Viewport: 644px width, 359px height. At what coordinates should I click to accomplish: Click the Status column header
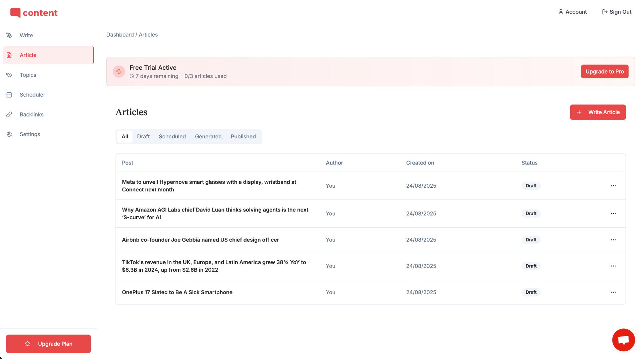529,163
